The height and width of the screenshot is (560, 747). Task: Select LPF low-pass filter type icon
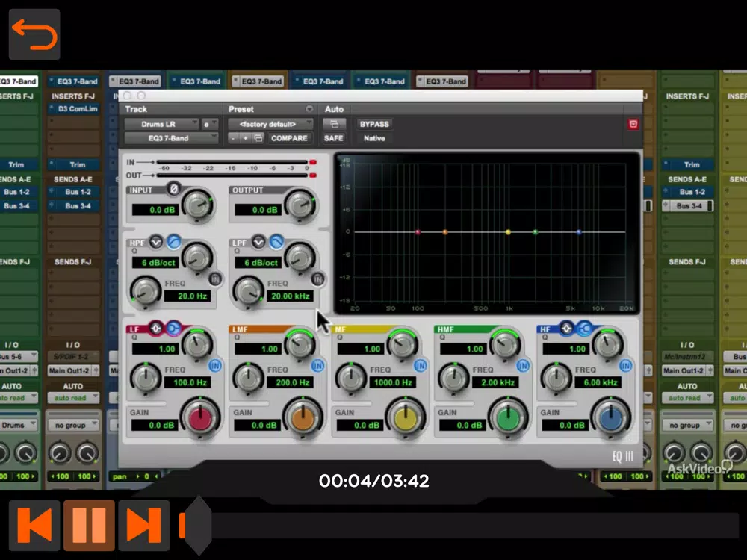click(276, 242)
